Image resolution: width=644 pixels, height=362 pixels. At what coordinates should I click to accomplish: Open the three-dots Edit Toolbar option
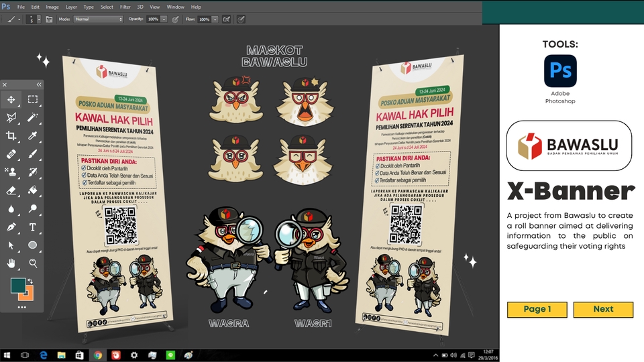[x=21, y=307]
